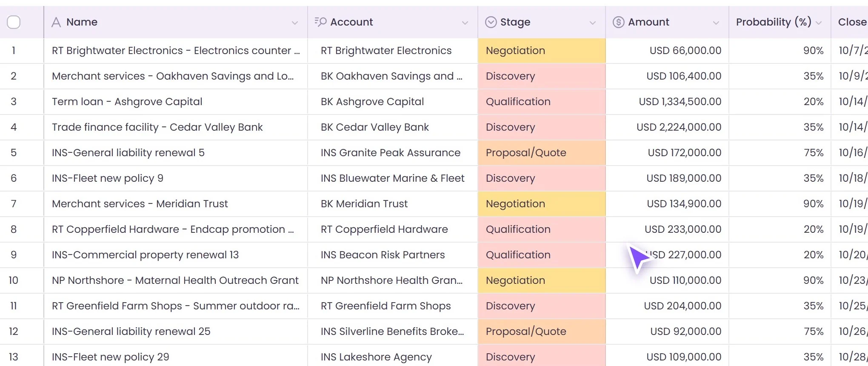Screen dimensions: 868x366
Task: Click the Name column text-type icon
Action: [x=56, y=22]
